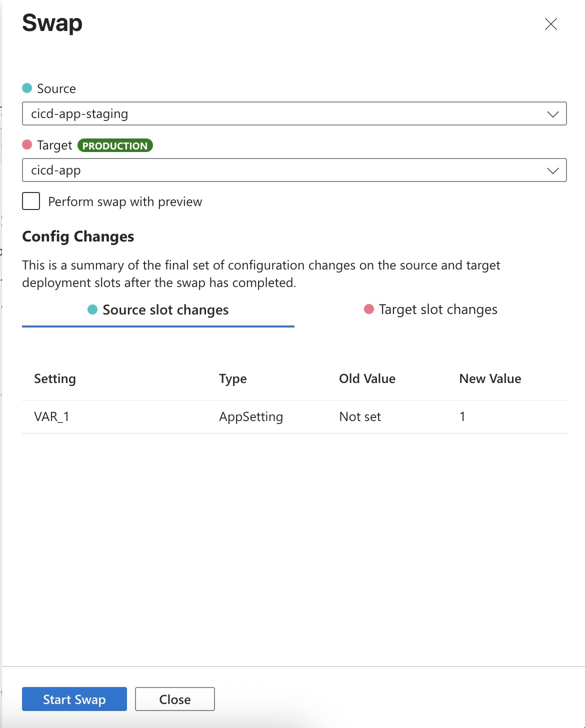585x728 pixels.
Task: Click the red dot in the Target slot changes tab
Action: coord(369,309)
